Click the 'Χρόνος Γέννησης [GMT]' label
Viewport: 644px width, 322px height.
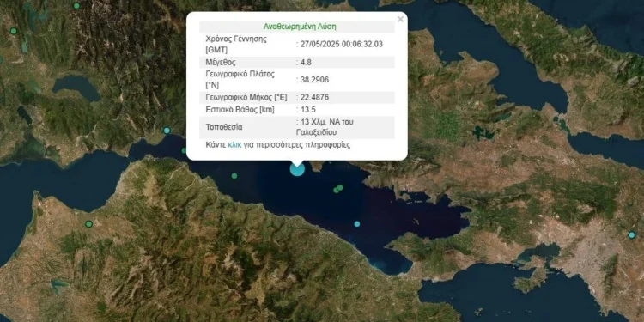(236, 45)
